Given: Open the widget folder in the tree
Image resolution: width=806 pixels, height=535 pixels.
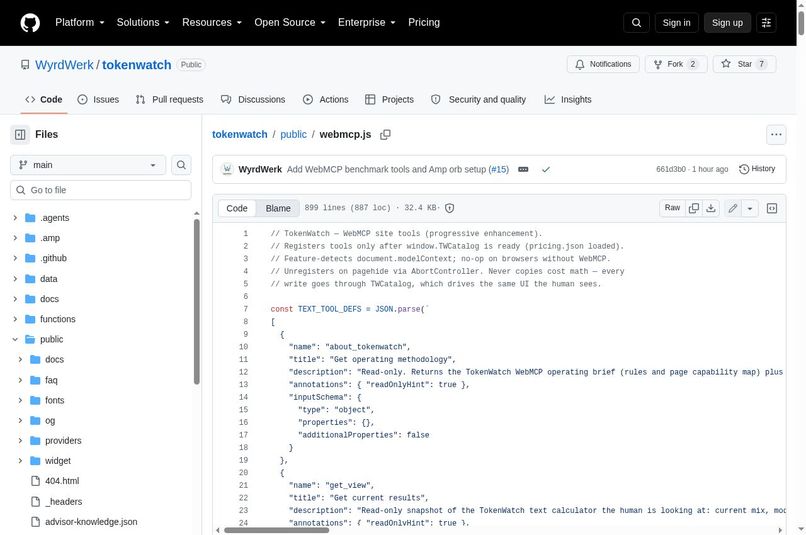Looking at the screenshot, I should click(x=58, y=461).
